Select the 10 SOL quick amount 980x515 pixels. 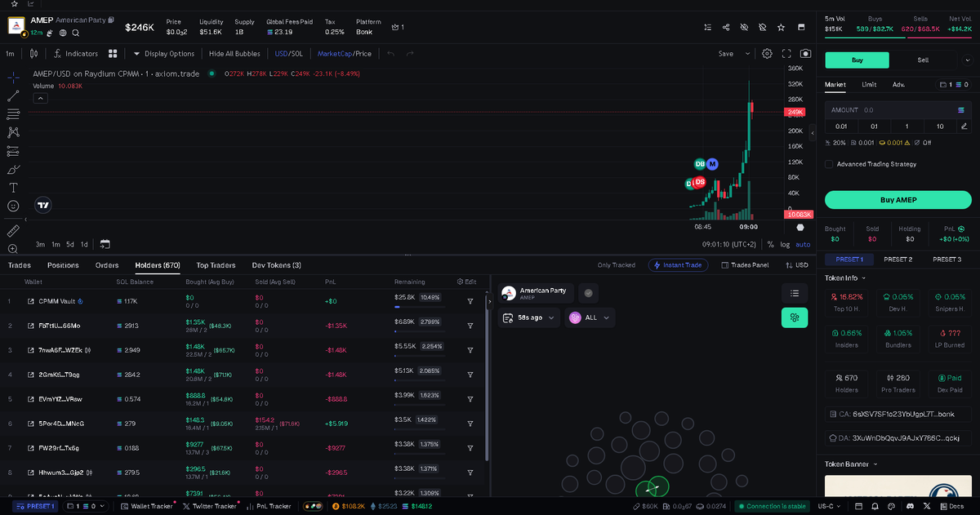(940, 127)
